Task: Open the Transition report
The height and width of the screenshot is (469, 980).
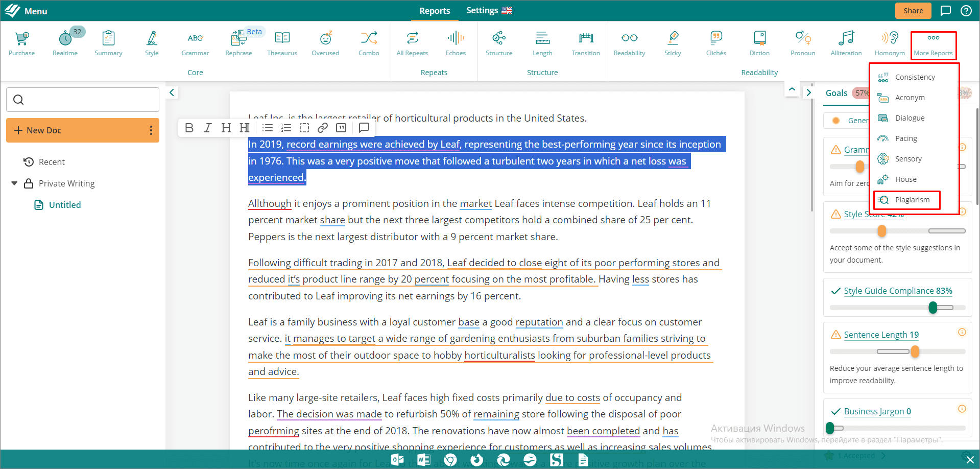Action: [585, 41]
